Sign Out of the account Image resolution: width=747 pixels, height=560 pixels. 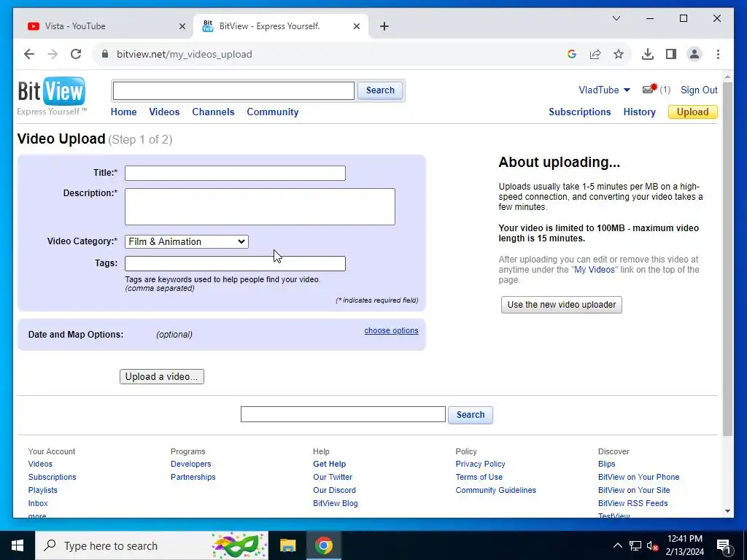[698, 90]
